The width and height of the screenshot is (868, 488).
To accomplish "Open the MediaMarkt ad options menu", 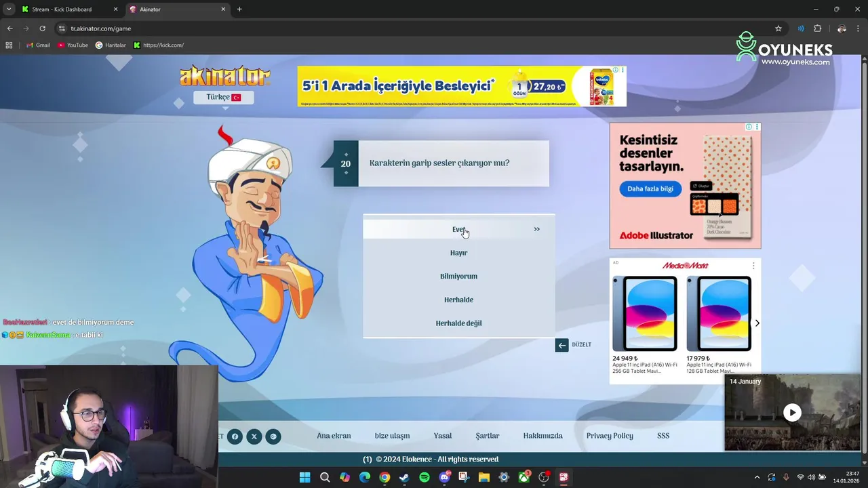I will click(x=753, y=266).
